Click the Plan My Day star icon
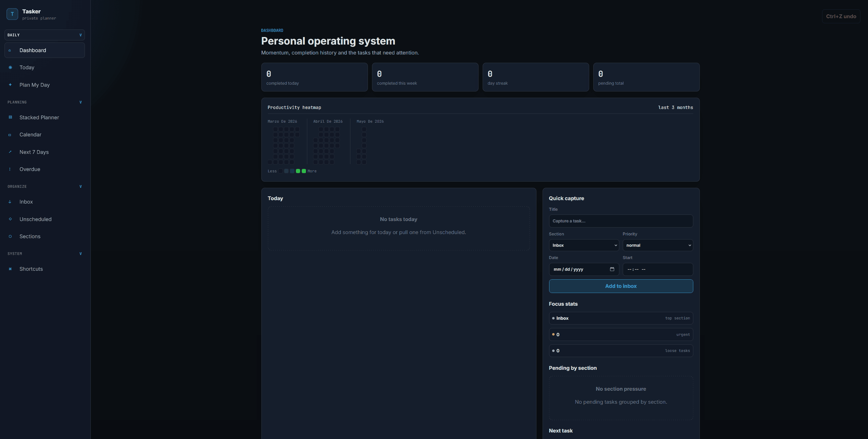 tap(10, 85)
